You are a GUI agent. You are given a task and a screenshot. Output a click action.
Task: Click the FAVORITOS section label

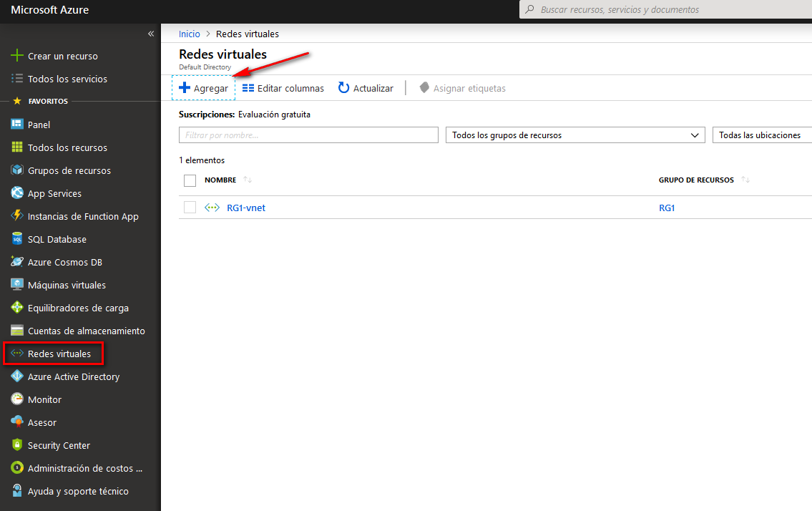coord(48,101)
